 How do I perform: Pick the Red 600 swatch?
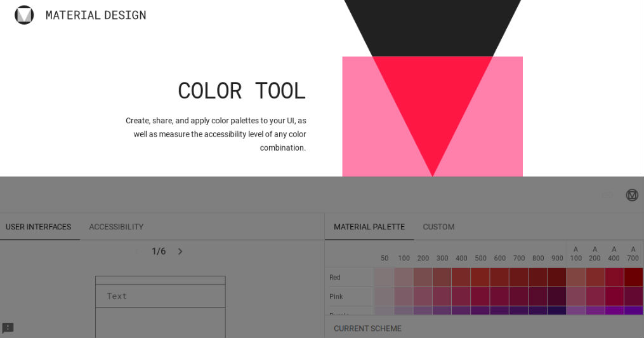499,277
